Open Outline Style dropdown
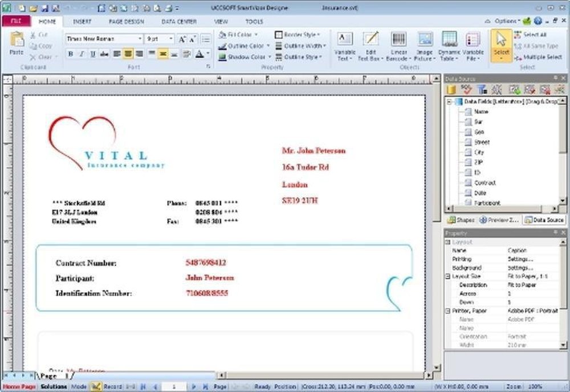 point(299,57)
